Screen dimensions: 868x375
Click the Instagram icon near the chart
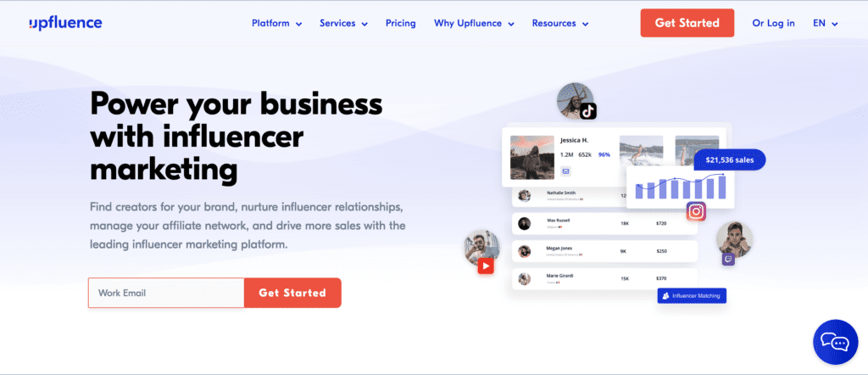click(x=697, y=211)
